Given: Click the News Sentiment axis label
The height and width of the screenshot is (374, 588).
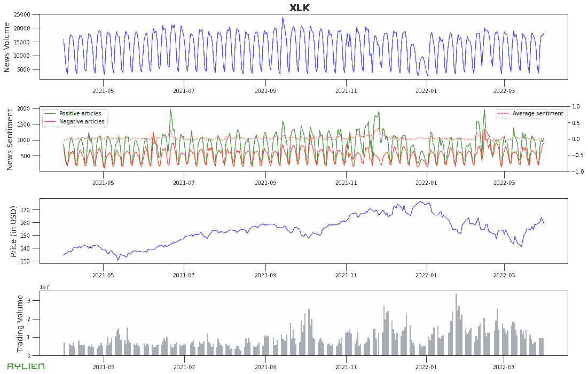Looking at the screenshot, I should (10, 139).
